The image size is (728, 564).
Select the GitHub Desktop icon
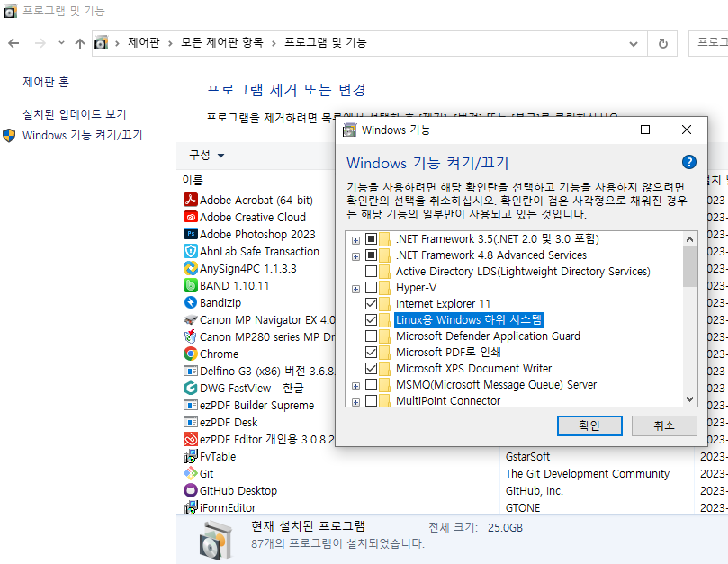pyautogui.click(x=191, y=490)
